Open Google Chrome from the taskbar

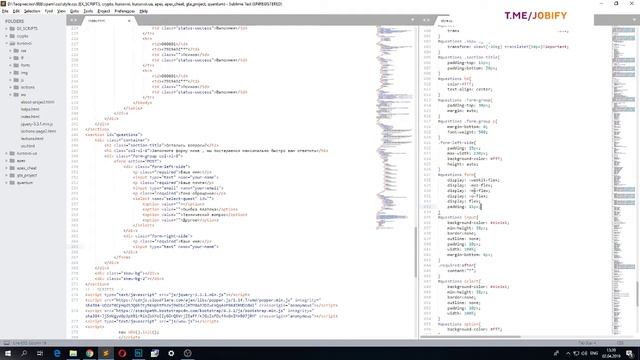[x=89, y=353]
